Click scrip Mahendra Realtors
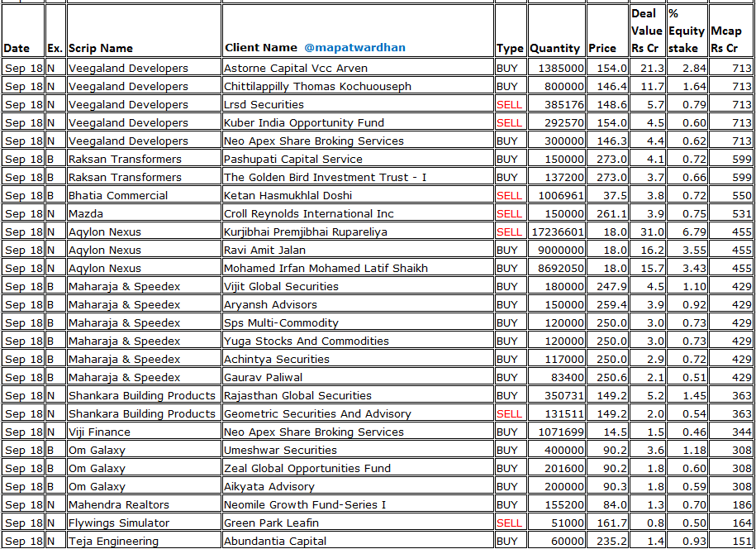This screenshot has width=756, height=549. click(119, 504)
